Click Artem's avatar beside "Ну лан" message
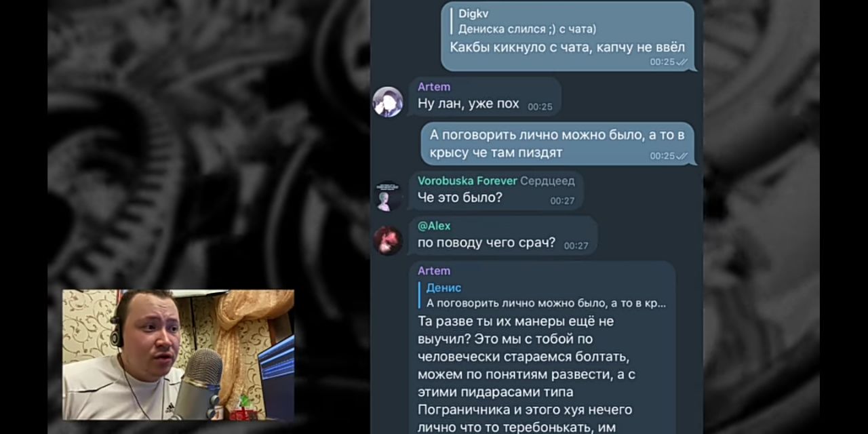This screenshot has height=434, width=868. [388, 102]
